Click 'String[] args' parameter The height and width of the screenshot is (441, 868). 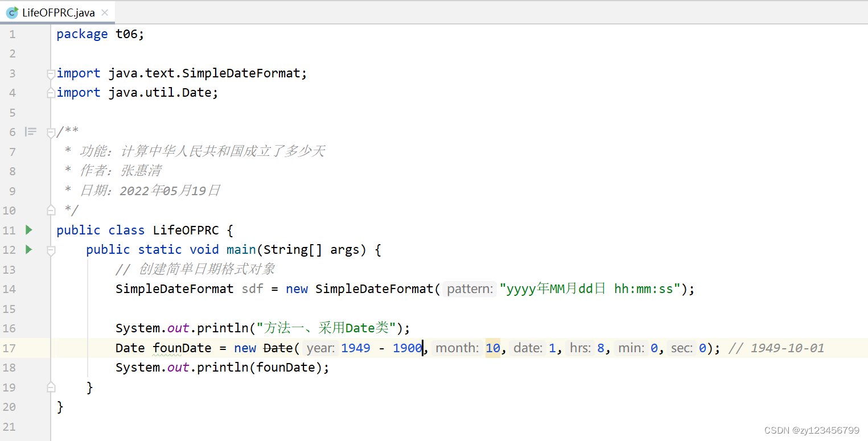tap(315, 250)
